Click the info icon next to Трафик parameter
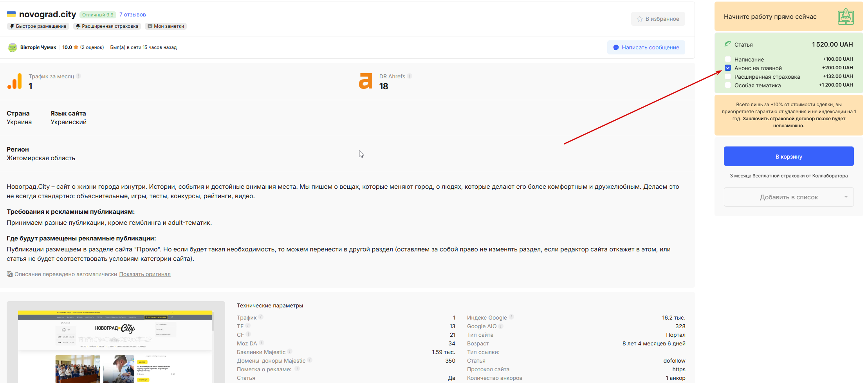Image resolution: width=868 pixels, height=383 pixels. [x=261, y=317]
